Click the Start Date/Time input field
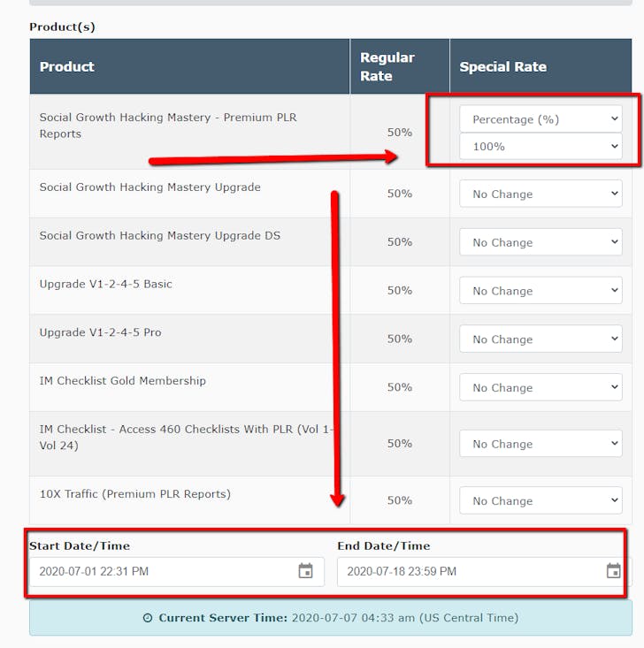Screen dimensions: 644x648 click(x=159, y=571)
